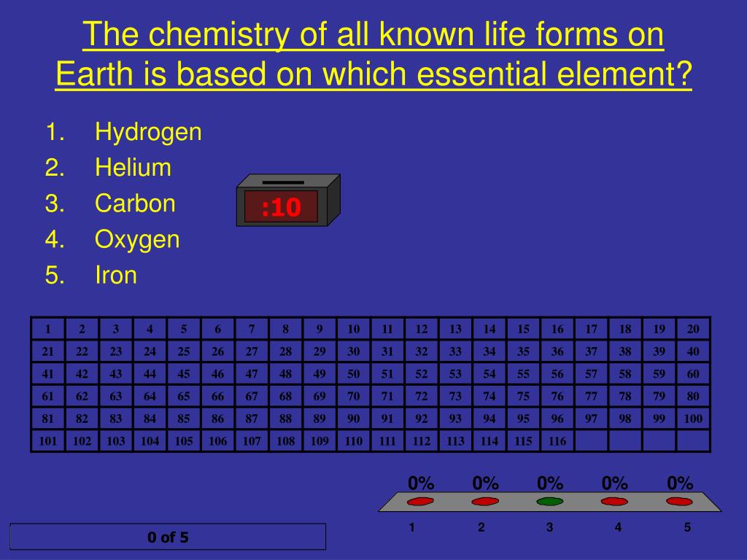Click participant grid cell 15

point(523,329)
